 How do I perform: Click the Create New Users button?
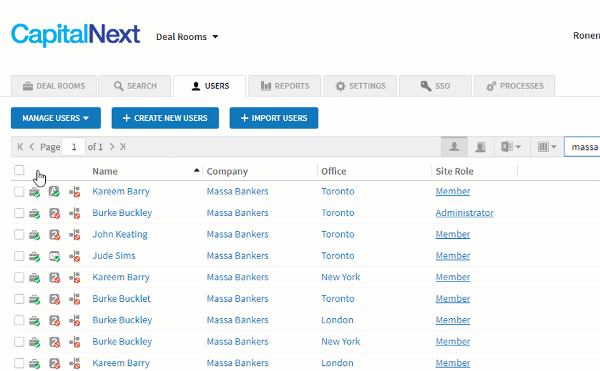[165, 118]
